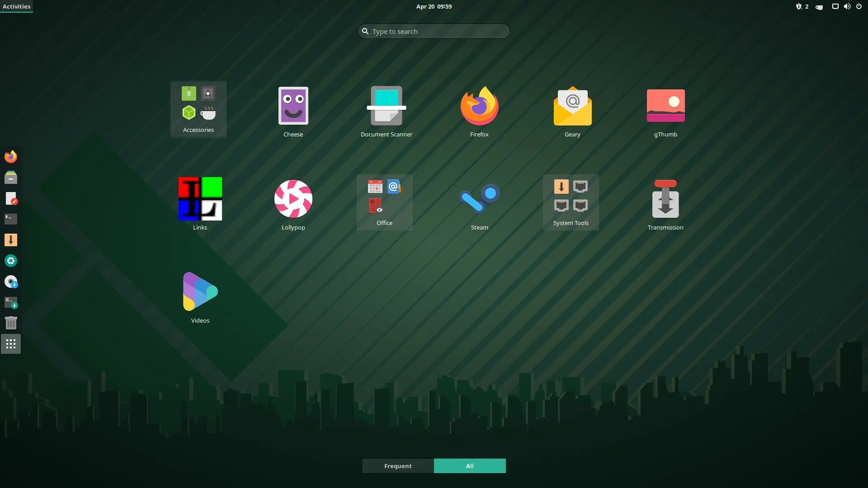The width and height of the screenshot is (868, 488).
Task: Click the Activities button
Action: pos(16,6)
